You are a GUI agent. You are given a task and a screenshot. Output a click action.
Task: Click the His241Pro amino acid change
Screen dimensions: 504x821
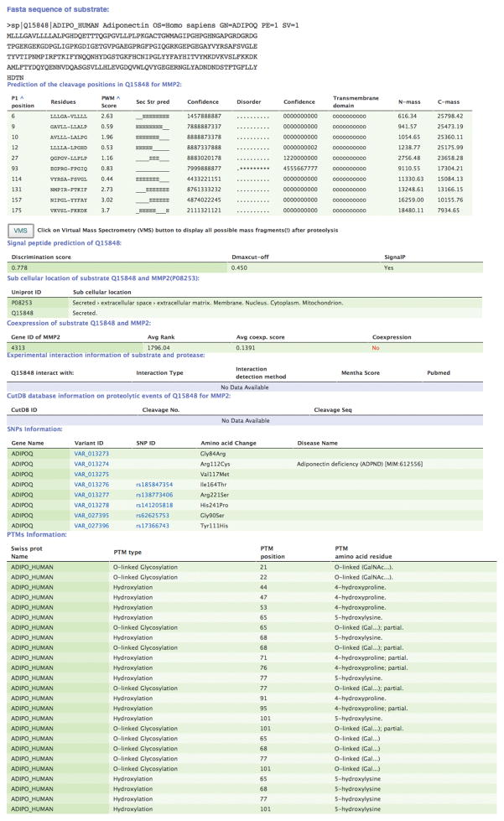(x=215, y=506)
